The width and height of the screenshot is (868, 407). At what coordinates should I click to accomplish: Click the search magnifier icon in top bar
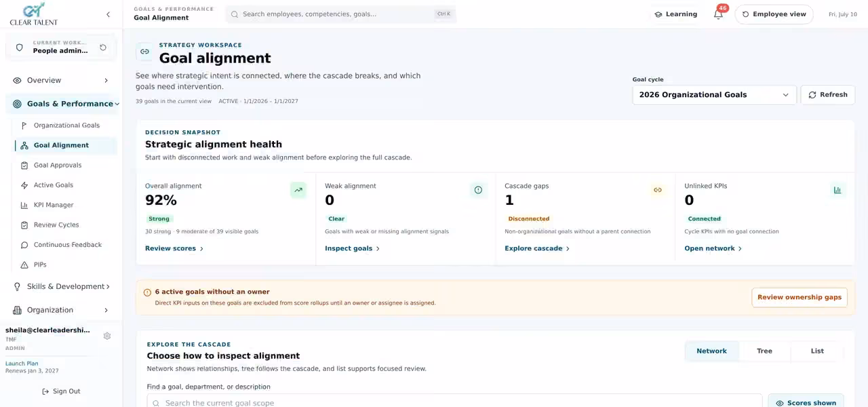tap(235, 14)
